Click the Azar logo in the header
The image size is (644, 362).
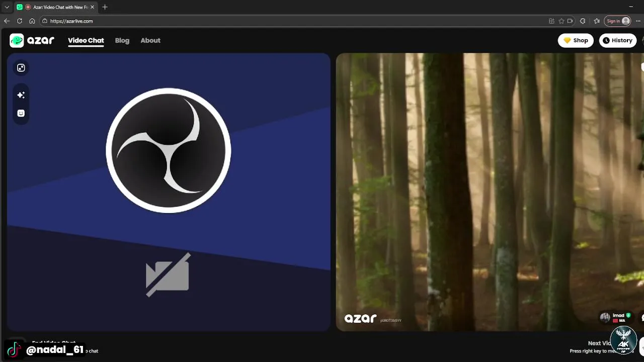pyautogui.click(x=32, y=41)
